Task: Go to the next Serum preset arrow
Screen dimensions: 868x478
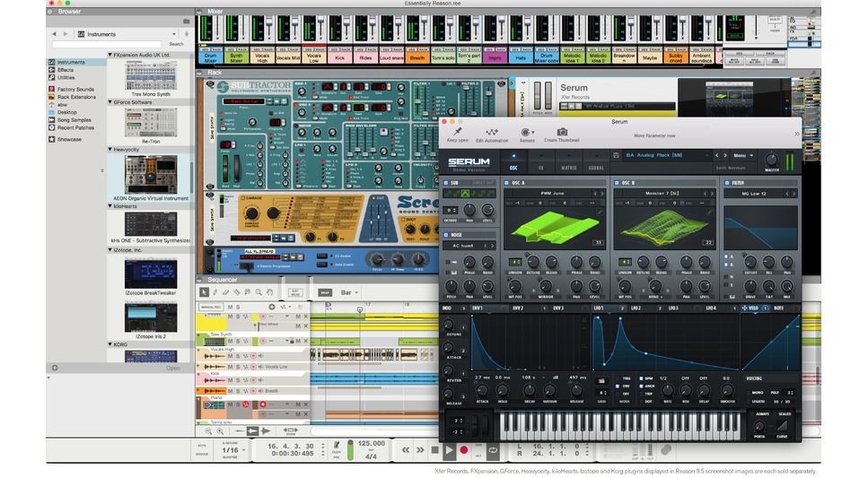Action: 724,155
